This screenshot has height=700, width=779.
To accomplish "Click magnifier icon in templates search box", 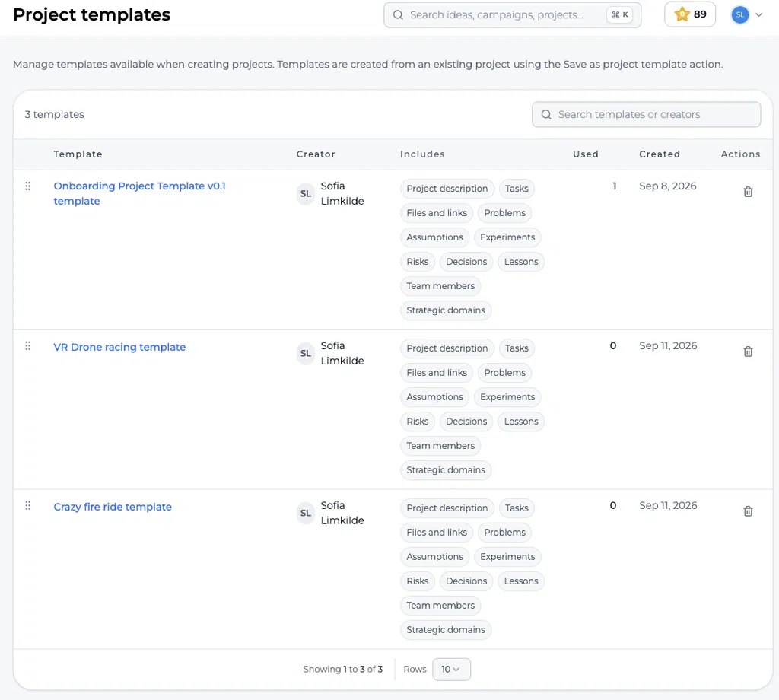I will [x=546, y=115].
